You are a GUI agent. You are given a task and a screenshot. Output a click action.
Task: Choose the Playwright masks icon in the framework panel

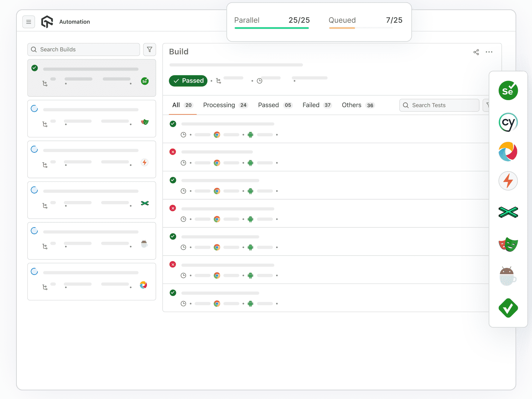(508, 245)
